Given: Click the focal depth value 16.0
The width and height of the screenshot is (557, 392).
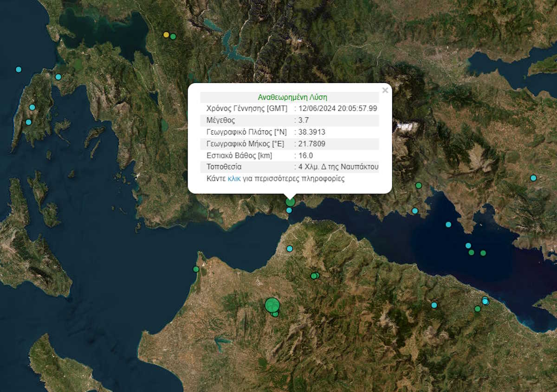Looking at the screenshot, I should 305,155.
